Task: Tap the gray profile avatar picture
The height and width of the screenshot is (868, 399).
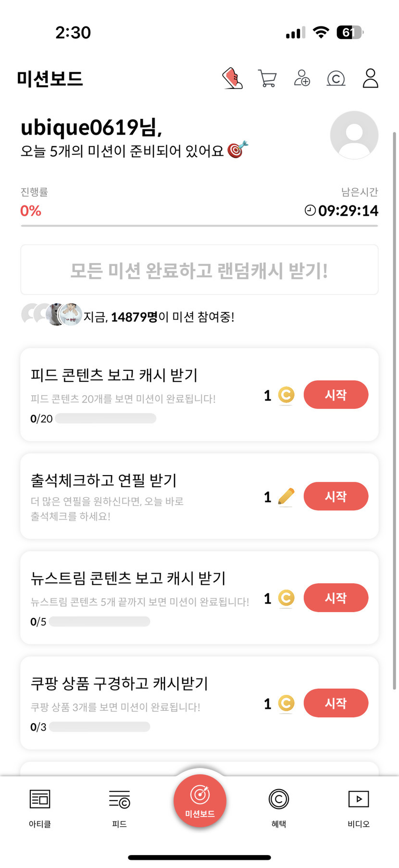Action: 354,135
